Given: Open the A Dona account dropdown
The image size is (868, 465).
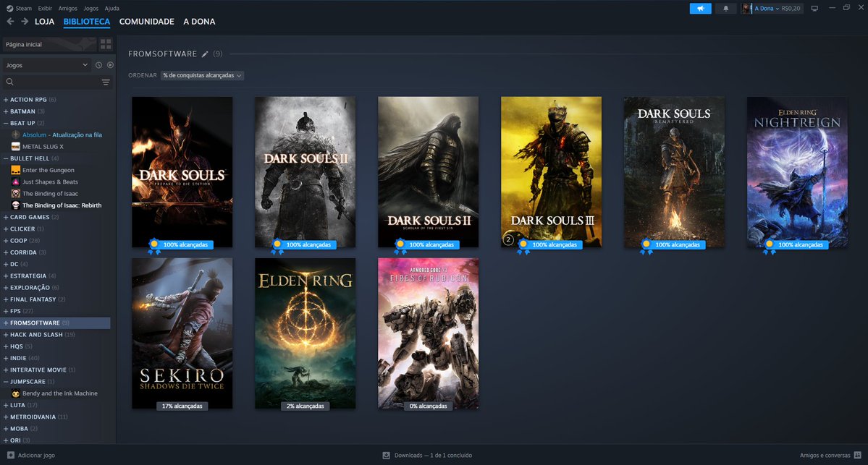Looking at the screenshot, I should pyautogui.click(x=767, y=8).
